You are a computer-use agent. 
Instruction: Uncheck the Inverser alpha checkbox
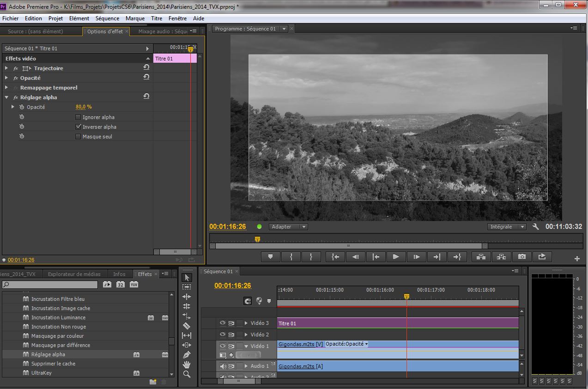tap(78, 127)
